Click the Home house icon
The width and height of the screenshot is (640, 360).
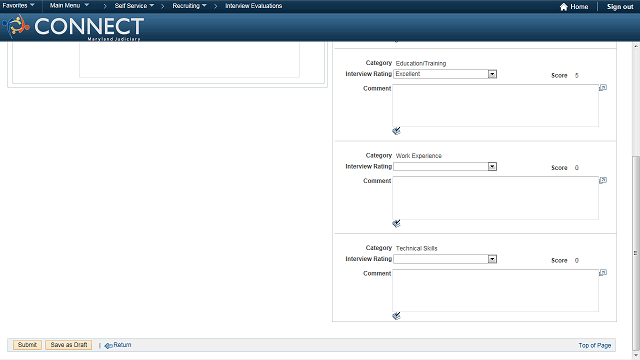pos(563,7)
